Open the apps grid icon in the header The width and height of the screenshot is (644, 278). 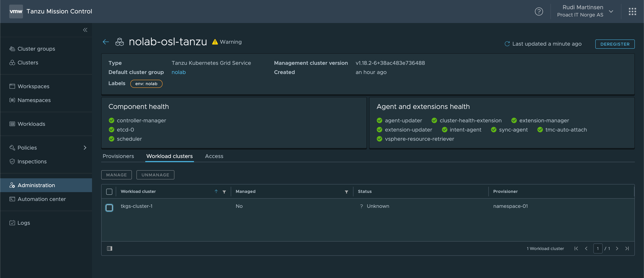[632, 12]
